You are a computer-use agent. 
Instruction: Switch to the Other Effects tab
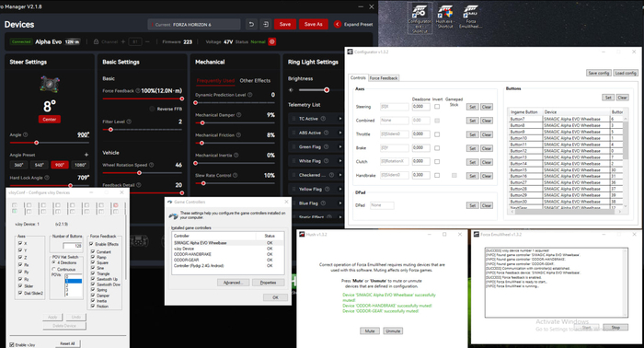pyautogui.click(x=255, y=80)
